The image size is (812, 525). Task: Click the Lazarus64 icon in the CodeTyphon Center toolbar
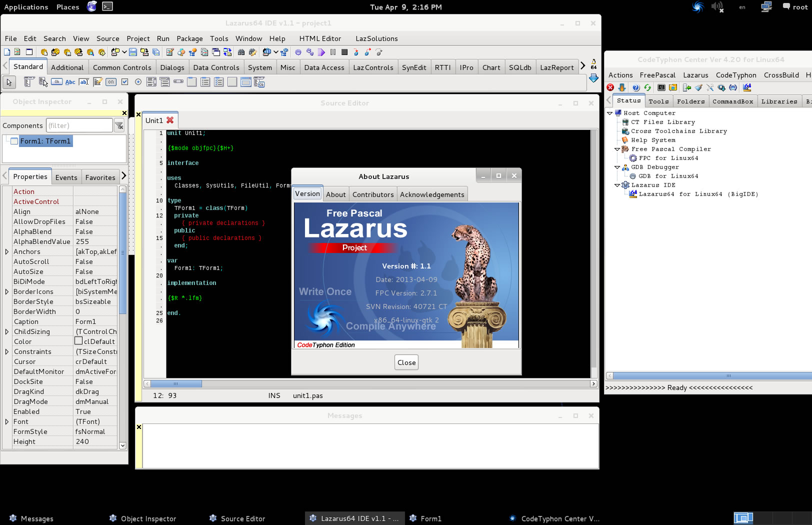(x=747, y=87)
